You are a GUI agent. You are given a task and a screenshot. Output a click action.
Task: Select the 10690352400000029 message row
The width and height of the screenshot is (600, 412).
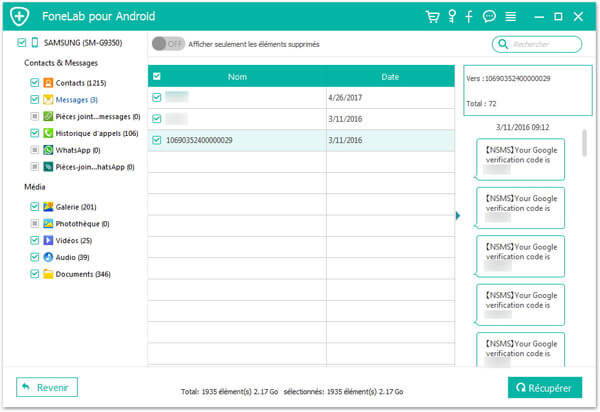point(301,140)
